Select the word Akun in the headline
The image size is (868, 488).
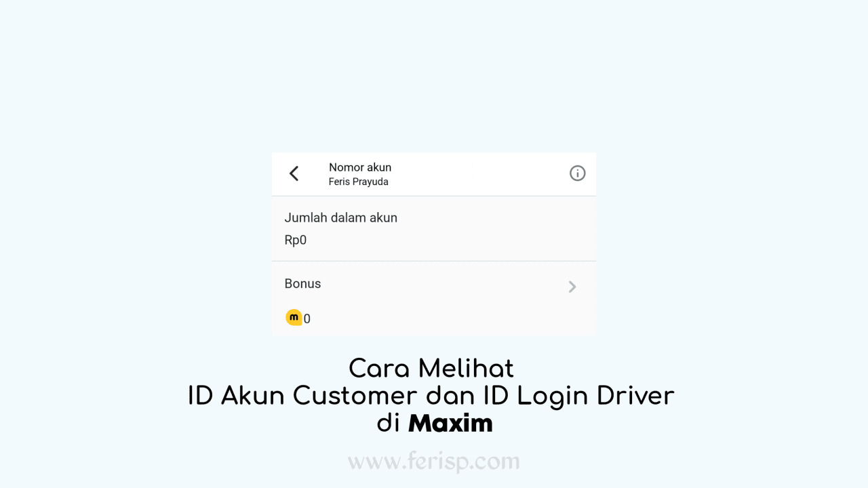(253, 396)
